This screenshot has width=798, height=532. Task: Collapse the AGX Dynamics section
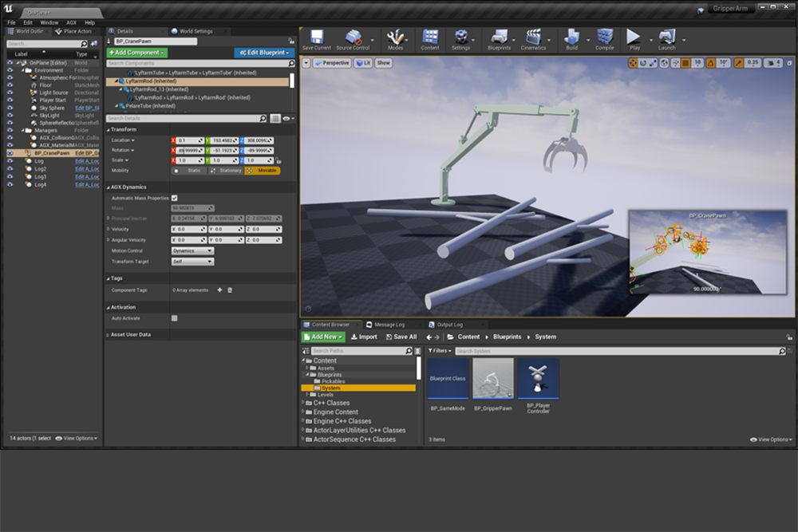click(109, 187)
